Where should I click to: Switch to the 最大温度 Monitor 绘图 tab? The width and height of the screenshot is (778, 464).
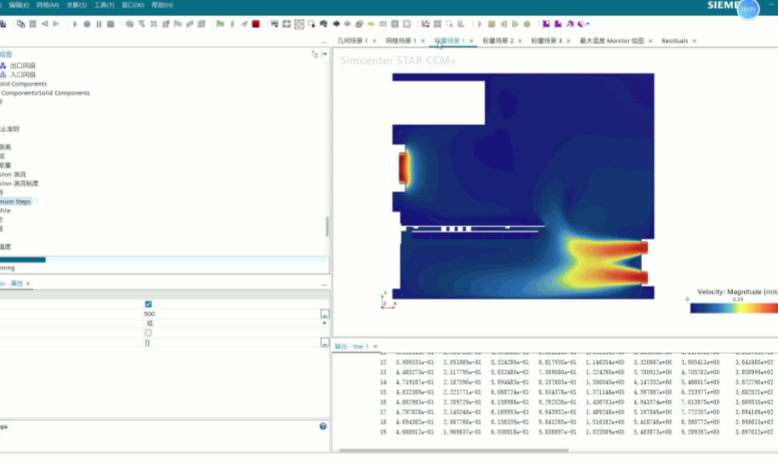pyautogui.click(x=612, y=41)
